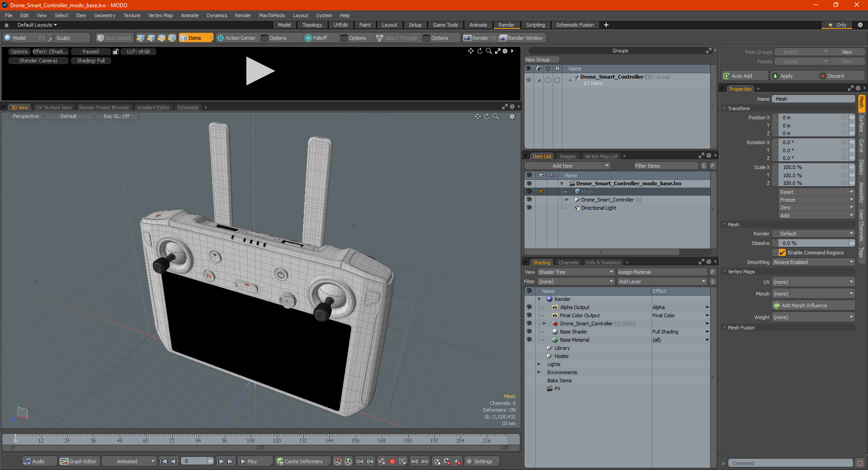The image size is (868, 470).
Task: Open timeline Settings gear
Action: [x=481, y=461]
